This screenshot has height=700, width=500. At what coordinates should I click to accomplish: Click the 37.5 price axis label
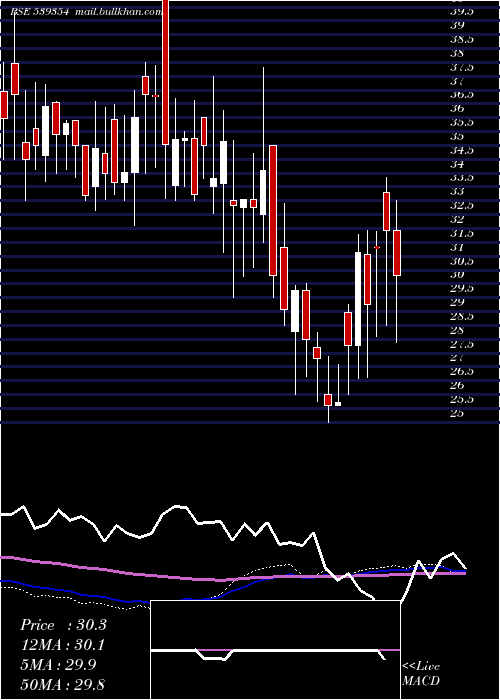coord(461,67)
